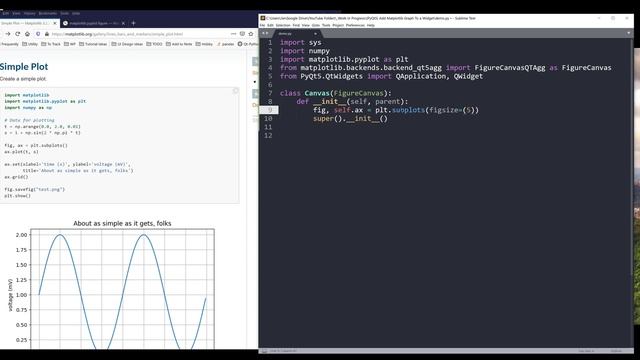The height and width of the screenshot is (360, 640).
Task: Open Sublime Text Project menu
Action: pos(338,25)
